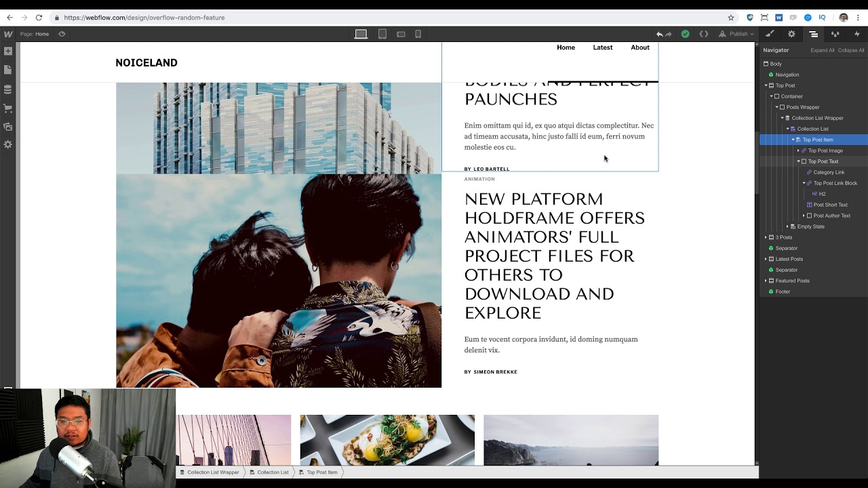Click About in site navigation
Screen dimensions: 868x488
tap(640, 47)
